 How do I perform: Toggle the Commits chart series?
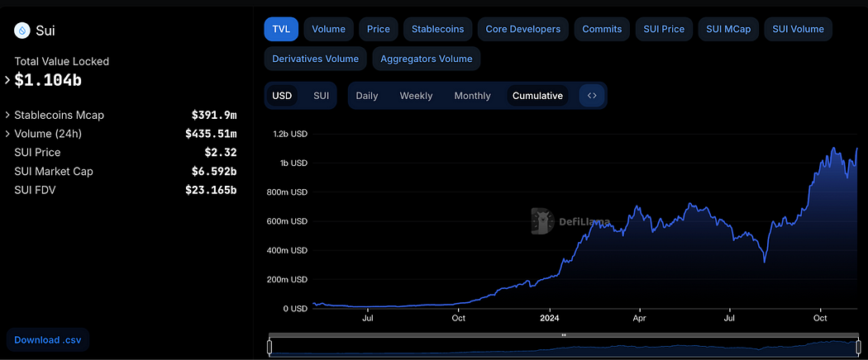pyautogui.click(x=603, y=29)
